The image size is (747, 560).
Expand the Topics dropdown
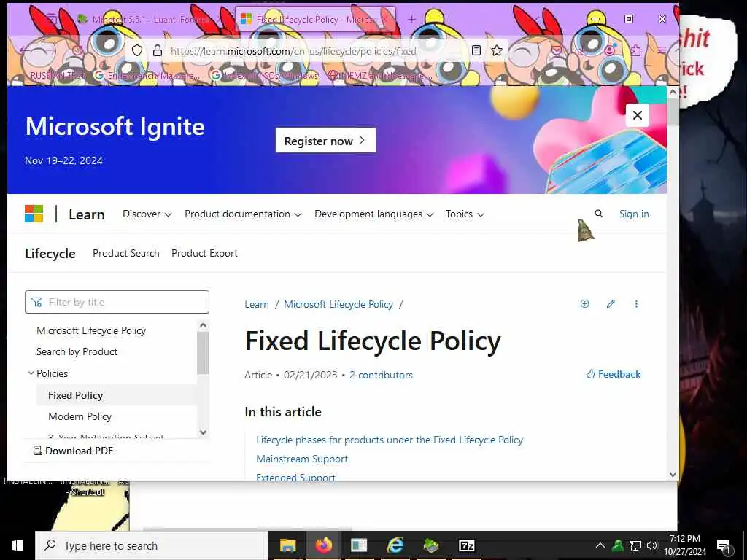[x=465, y=214]
